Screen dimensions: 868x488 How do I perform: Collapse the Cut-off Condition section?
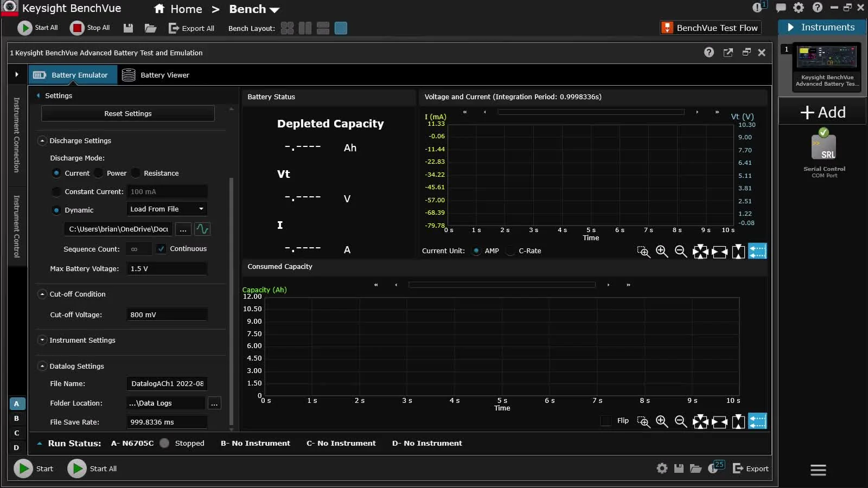point(42,294)
